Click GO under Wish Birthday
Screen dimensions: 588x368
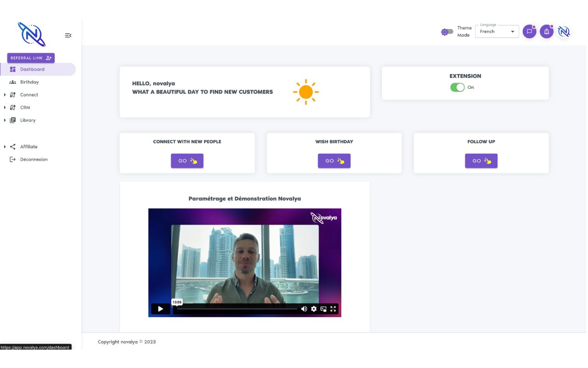tap(334, 161)
